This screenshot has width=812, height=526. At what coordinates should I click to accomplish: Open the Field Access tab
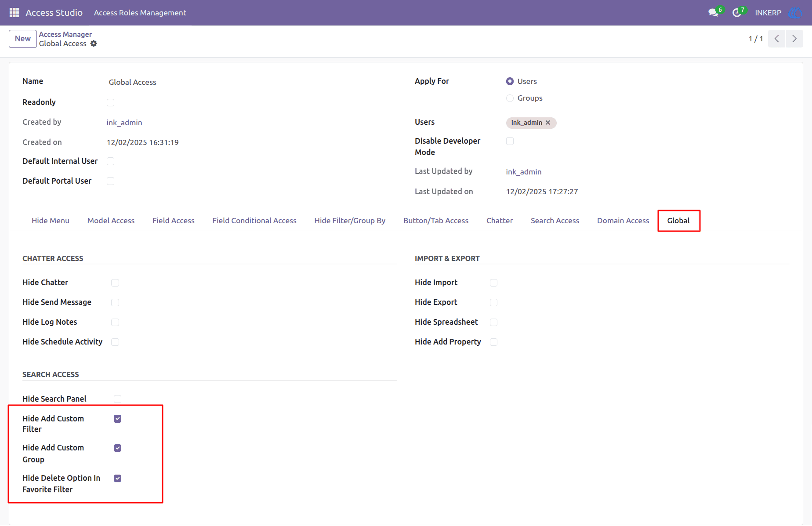(x=173, y=221)
